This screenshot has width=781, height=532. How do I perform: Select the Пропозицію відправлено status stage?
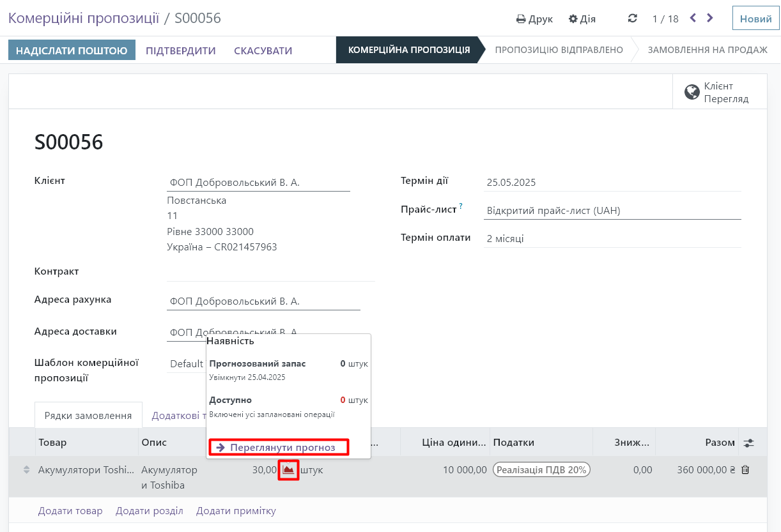[559, 50]
